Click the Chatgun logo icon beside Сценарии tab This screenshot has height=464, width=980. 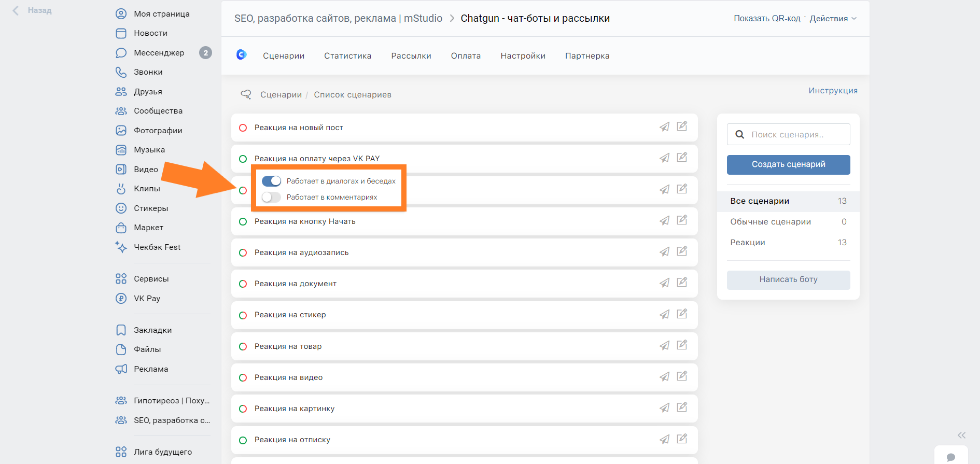(241, 54)
